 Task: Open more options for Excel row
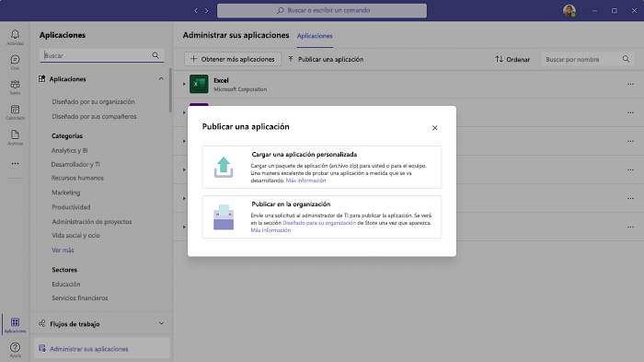click(630, 84)
